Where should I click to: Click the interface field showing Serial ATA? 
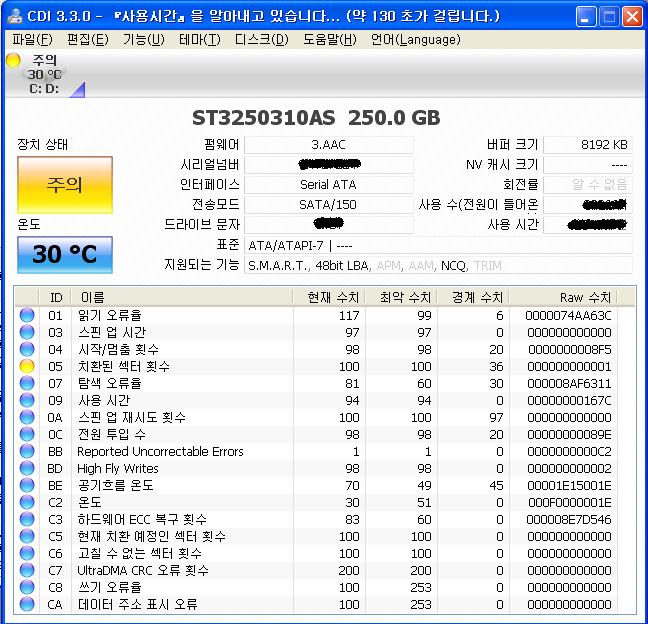pos(329,184)
